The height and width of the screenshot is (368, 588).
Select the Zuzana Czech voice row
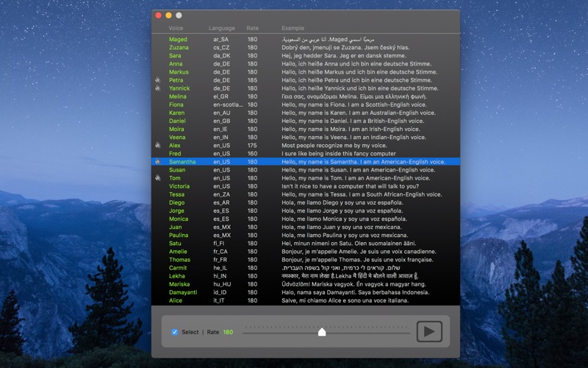pos(306,47)
